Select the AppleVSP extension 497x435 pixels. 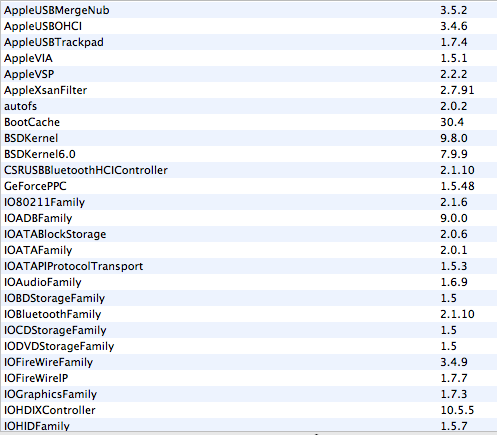(x=248, y=74)
